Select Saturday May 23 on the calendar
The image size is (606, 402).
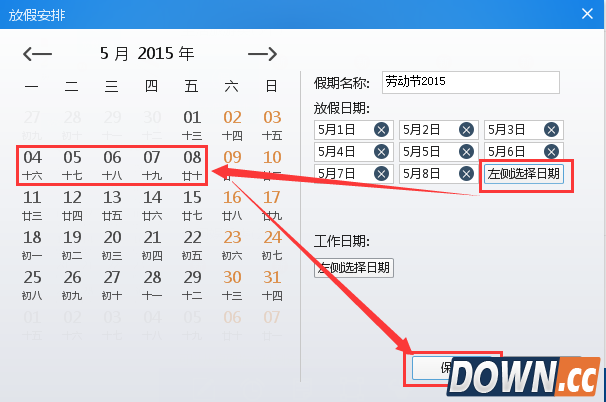[x=232, y=244]
